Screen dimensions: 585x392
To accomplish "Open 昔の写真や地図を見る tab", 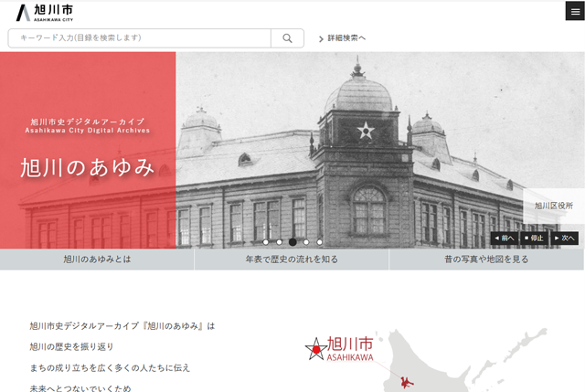I will point(486,260).
